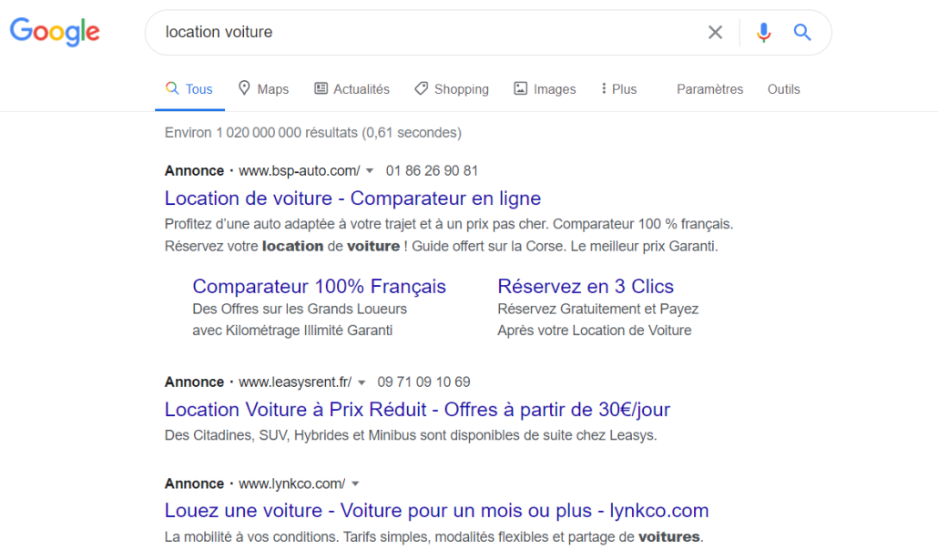Open 'Comparateur 100% Français' sitelink
Viewport: 938px width, 560px height.
(320, 286)
